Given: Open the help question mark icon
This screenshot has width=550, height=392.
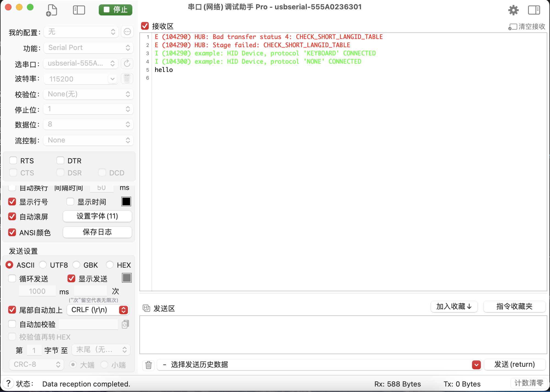Looking at the screenshot, I should [x=8, y=383].
